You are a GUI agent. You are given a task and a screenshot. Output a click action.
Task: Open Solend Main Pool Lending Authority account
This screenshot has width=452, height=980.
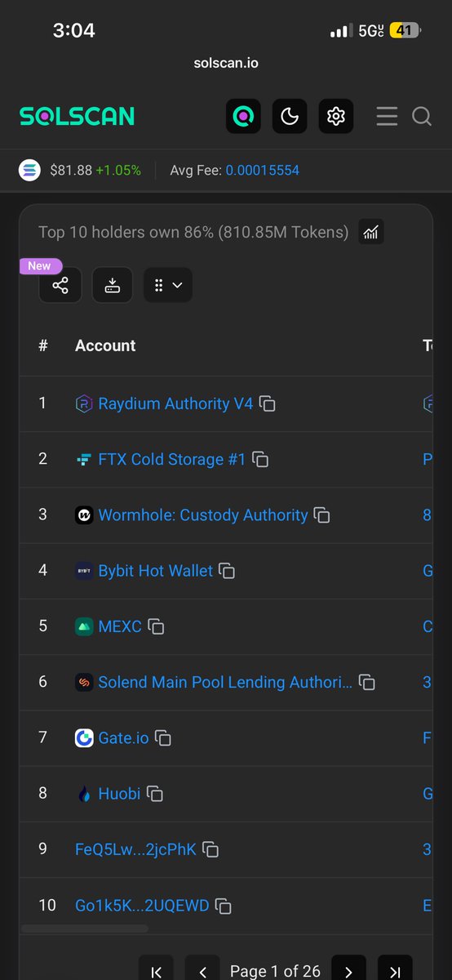pyautogui.click(x=225, y=682)
